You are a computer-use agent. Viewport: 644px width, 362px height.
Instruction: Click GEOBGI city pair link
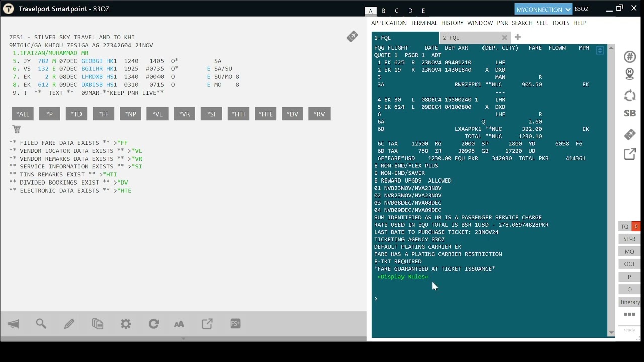click(92, 61)
